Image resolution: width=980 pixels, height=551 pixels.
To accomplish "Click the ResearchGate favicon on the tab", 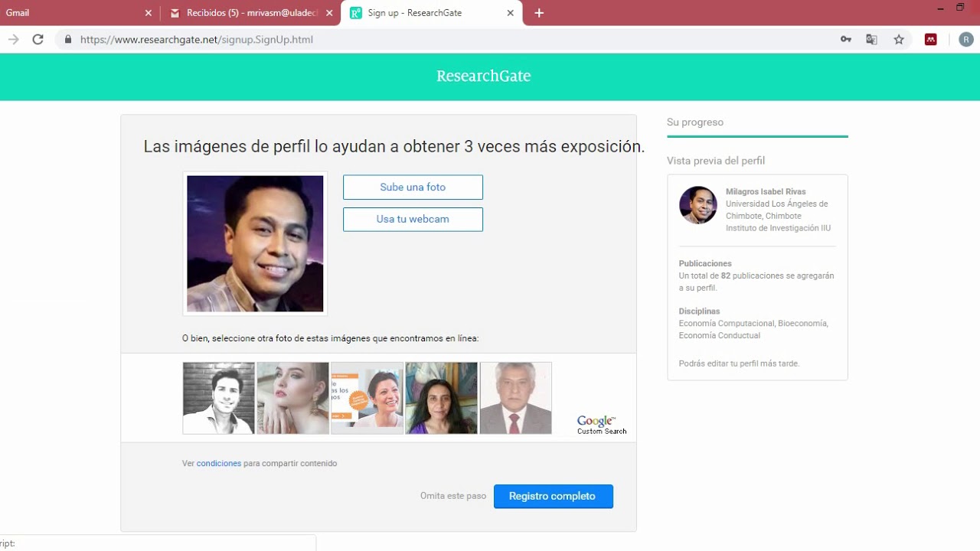I will pos(355,13).
